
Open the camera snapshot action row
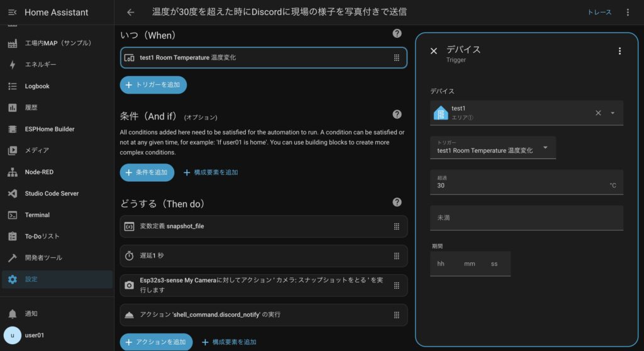point(264,285)
